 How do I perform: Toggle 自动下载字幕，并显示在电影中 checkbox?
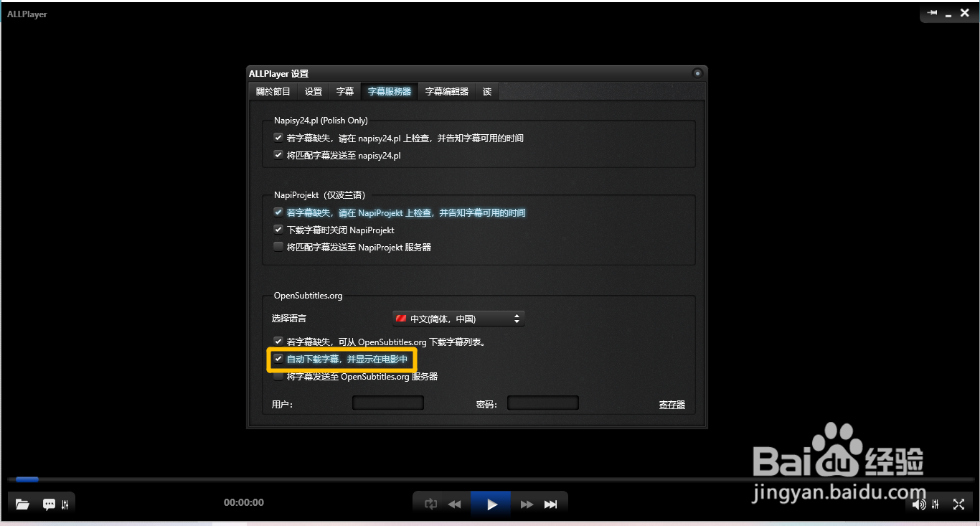pos(278,359)
